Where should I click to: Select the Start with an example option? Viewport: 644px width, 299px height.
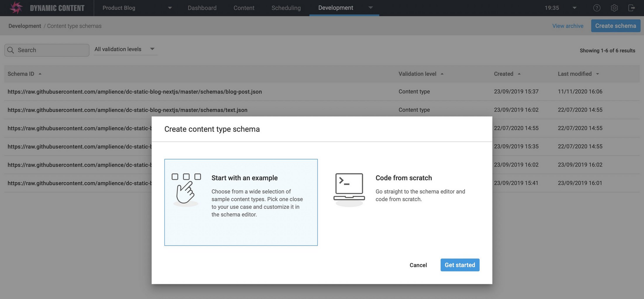coord(241,202)
